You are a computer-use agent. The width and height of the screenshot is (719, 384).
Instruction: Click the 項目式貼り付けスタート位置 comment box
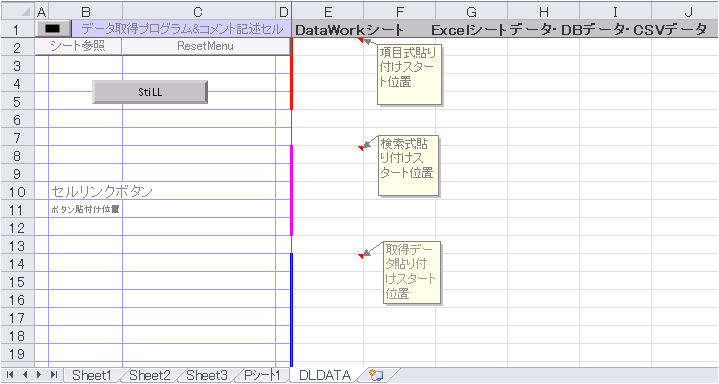[x=409, y=74]
